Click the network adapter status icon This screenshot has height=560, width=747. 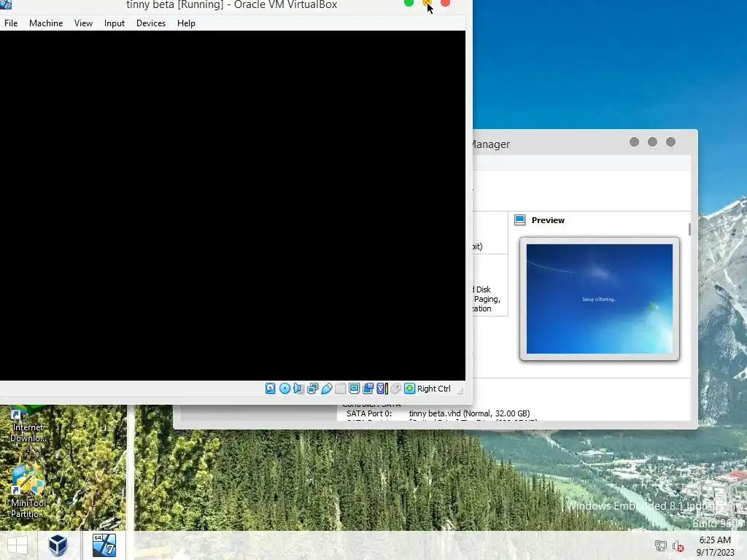pyautogui.click(x=312, y=389)
